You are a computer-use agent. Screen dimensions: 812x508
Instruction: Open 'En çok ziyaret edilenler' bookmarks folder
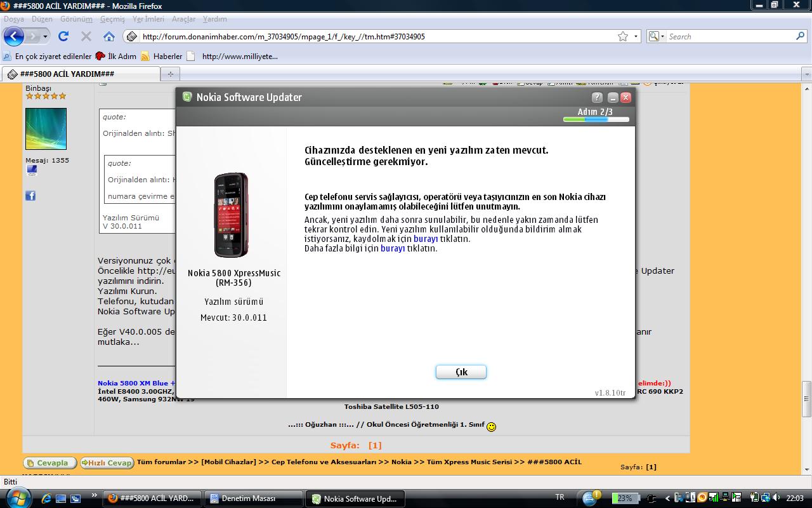pyautogui.click(x=48, y=56)
